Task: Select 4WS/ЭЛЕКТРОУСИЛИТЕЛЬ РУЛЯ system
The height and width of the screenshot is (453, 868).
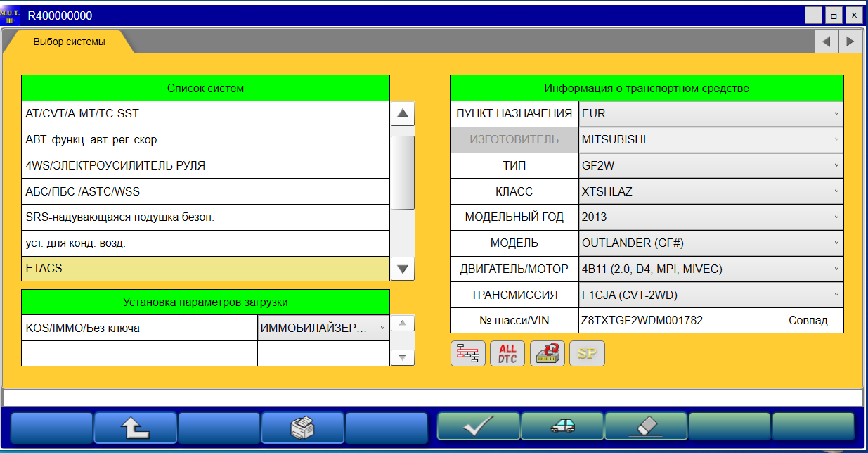Action: click(x=205, y=166)
